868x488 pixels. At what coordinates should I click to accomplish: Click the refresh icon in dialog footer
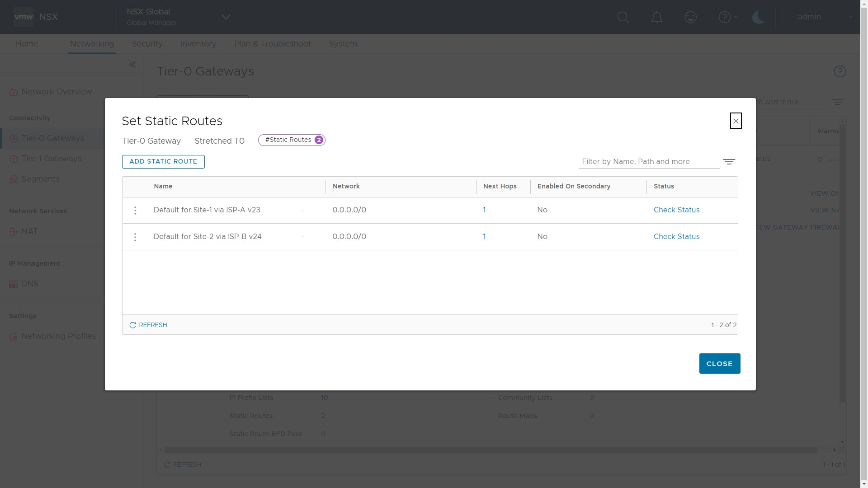[x=132, y=325]
